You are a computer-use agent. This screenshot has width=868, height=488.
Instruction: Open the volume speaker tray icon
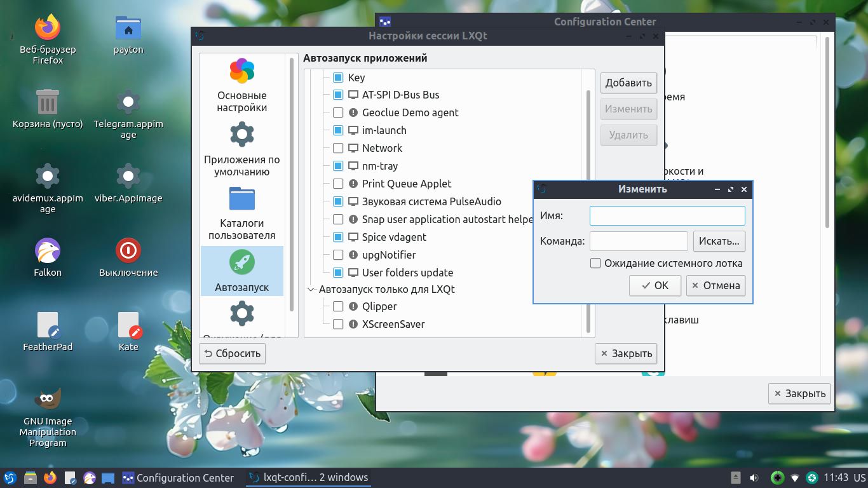tap(754, 478)
